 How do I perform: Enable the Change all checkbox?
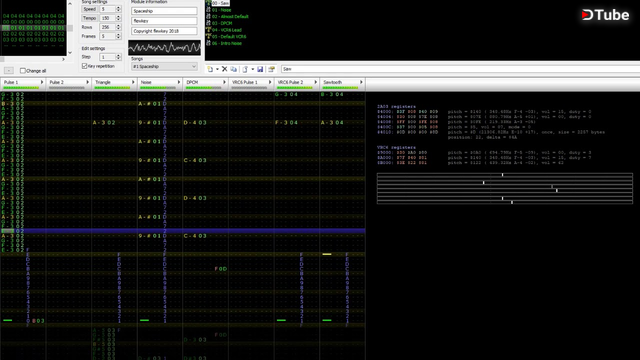coord(23,71)
